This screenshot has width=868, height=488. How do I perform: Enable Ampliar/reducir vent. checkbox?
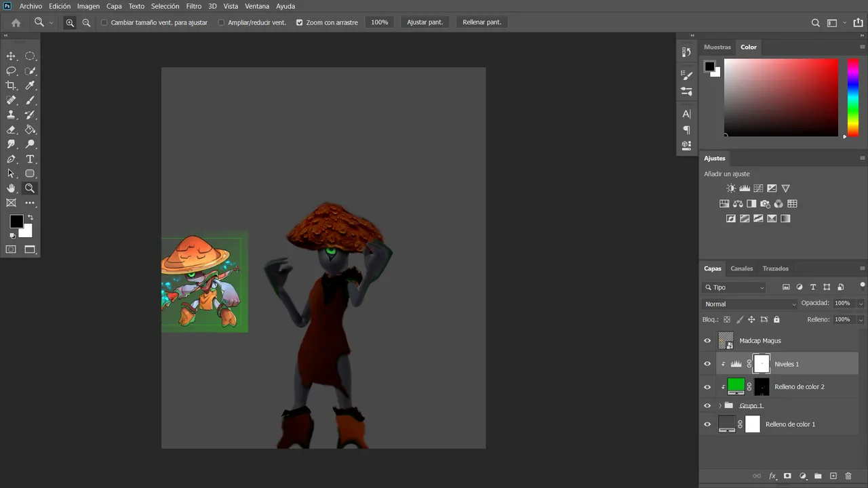[221, 22]
